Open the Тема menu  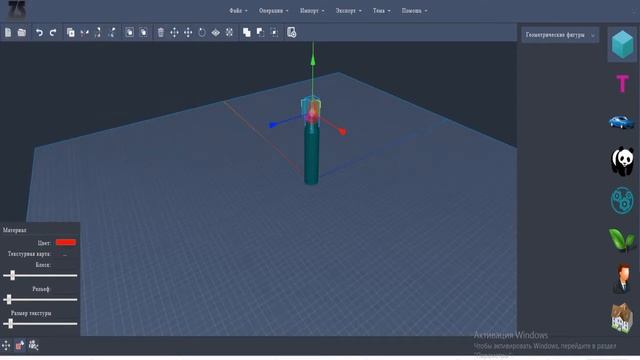click(382, 11)
